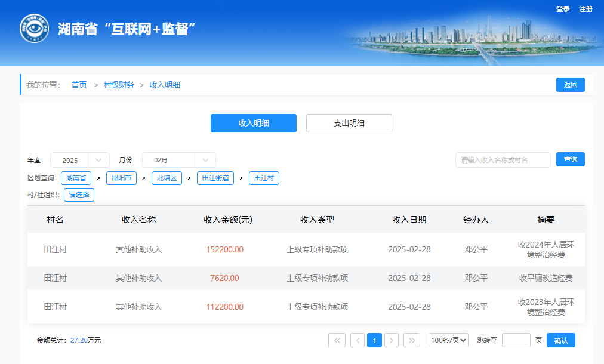Select the 收入明细 tab
Viewport: 604px width, 364px height.
(x=253, y=123)
